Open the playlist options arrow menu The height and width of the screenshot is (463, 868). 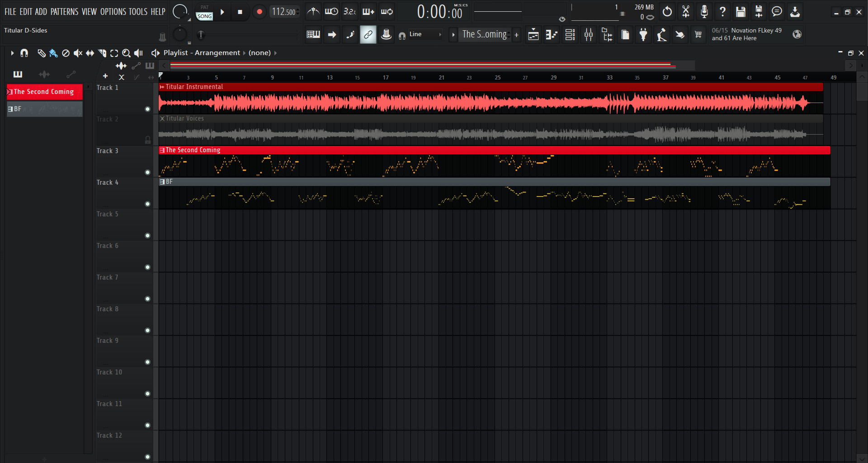click(12, 53)
